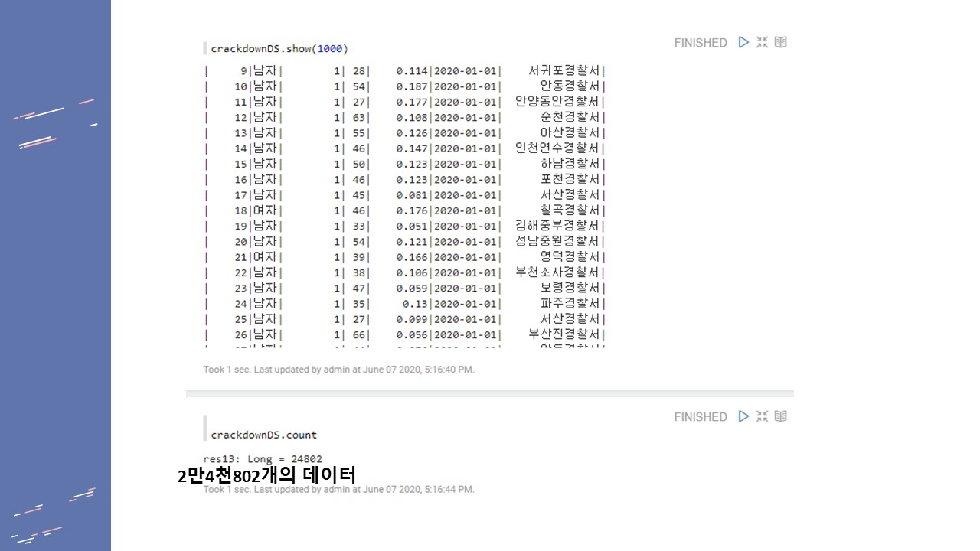Select the cell 안동경찰서 in row 10
The height and width of the screenshot is (551, 980).
[570, 86]
